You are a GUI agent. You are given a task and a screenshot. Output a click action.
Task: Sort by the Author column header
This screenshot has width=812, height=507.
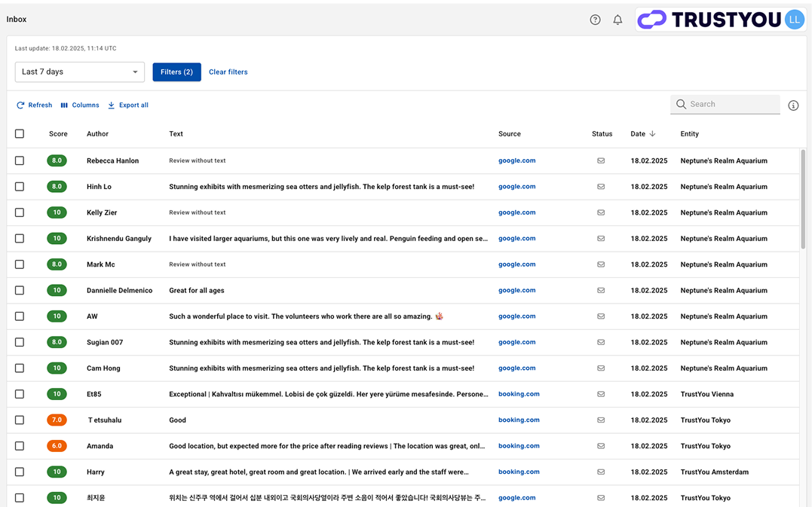[x=97, y=134]
